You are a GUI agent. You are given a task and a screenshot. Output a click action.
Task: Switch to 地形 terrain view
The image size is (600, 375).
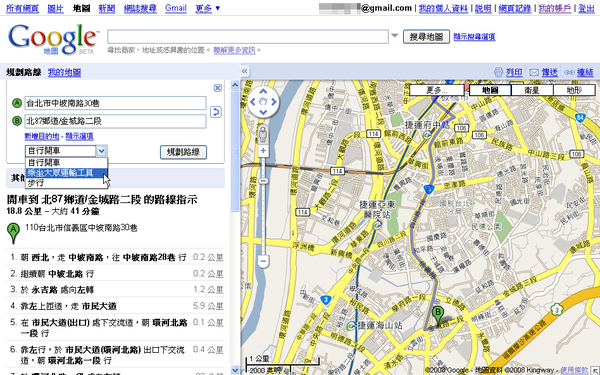(x=574, y=90)
